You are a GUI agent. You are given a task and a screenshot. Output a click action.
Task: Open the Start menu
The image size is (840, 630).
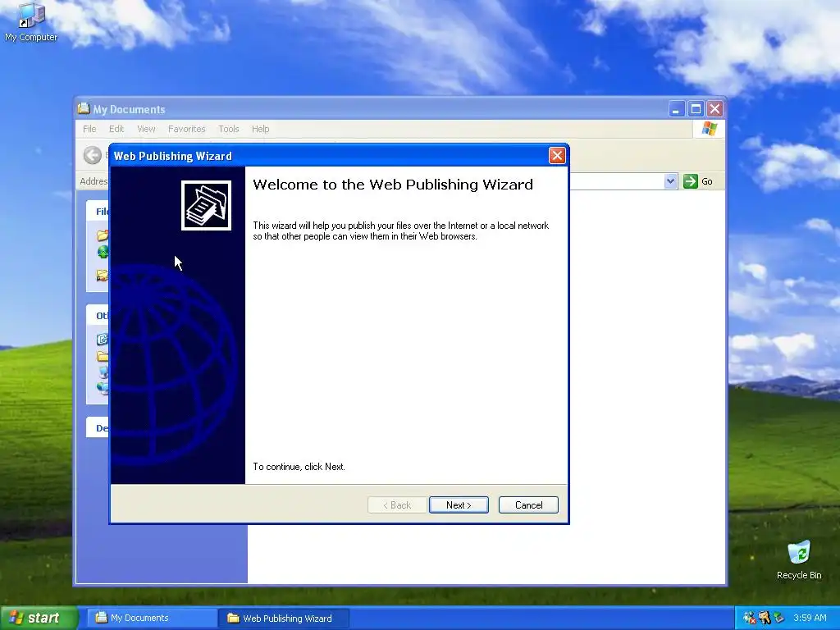click(x=39, y=619)
